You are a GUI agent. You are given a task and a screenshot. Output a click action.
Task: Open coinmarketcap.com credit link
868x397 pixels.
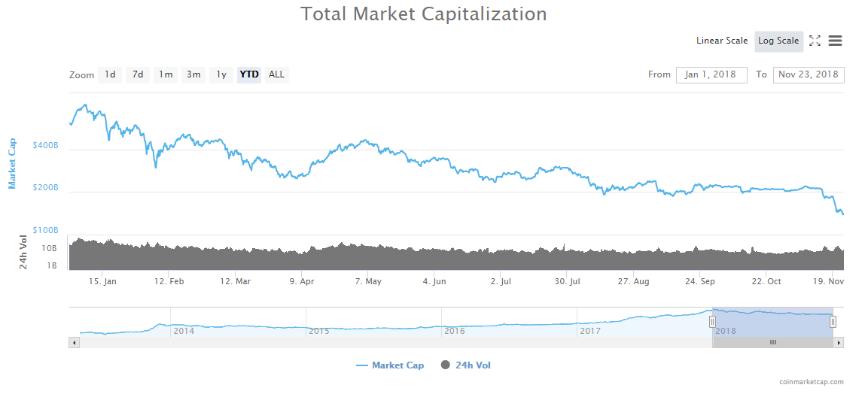812,382
